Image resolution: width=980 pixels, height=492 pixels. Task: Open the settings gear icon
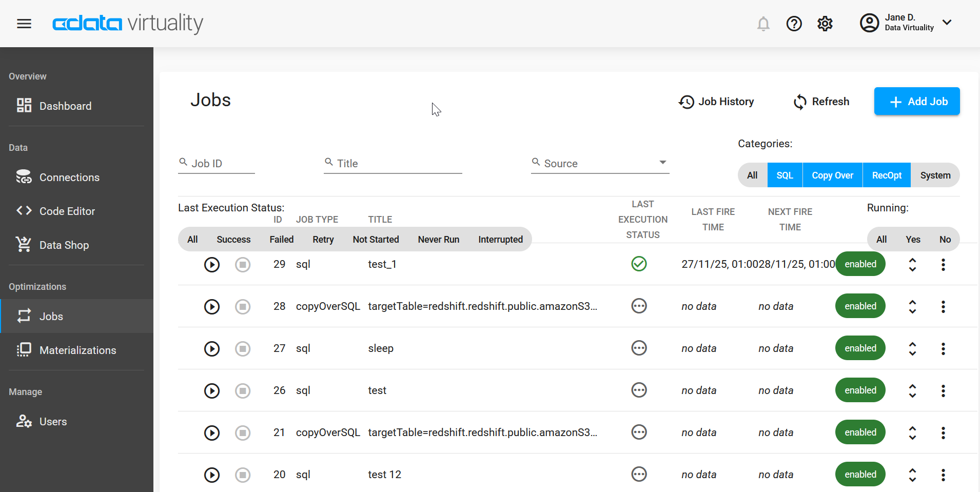click(x=825, y=24)
